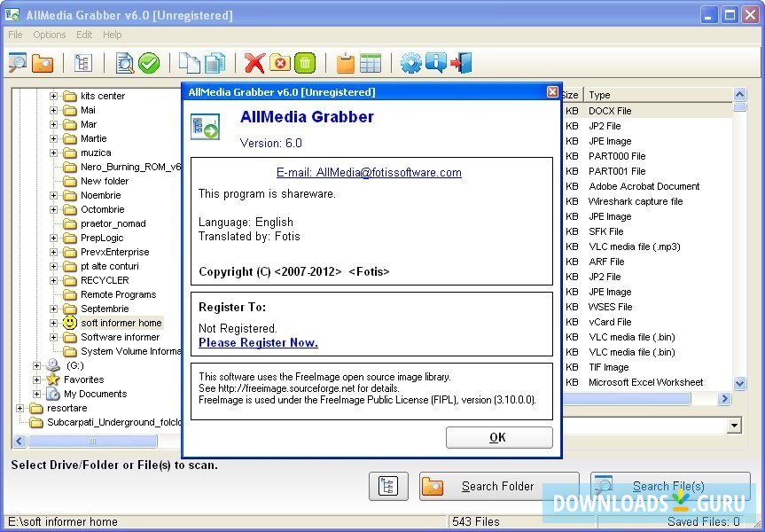The height and width of the screenshot is (532, 765).
Task: Click the title bar application icon
Action: tap(12, 15)
